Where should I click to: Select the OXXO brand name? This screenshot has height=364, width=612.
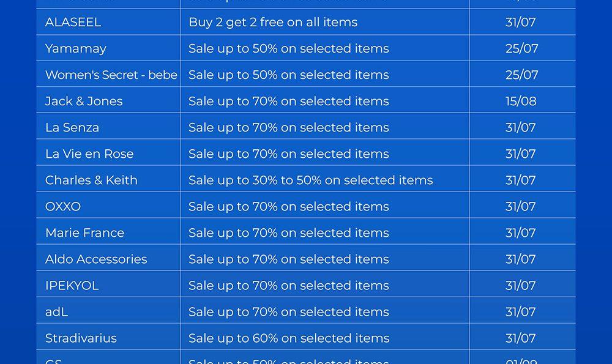click(63, 207)
